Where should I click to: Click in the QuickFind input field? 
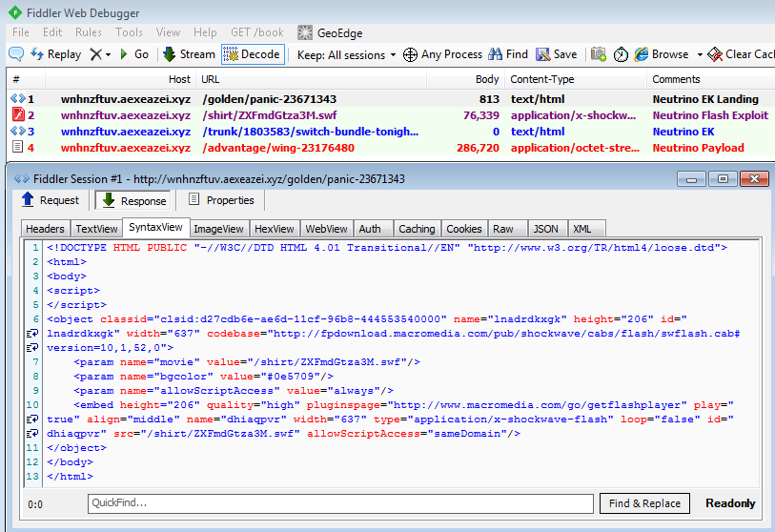coord(339,503)
